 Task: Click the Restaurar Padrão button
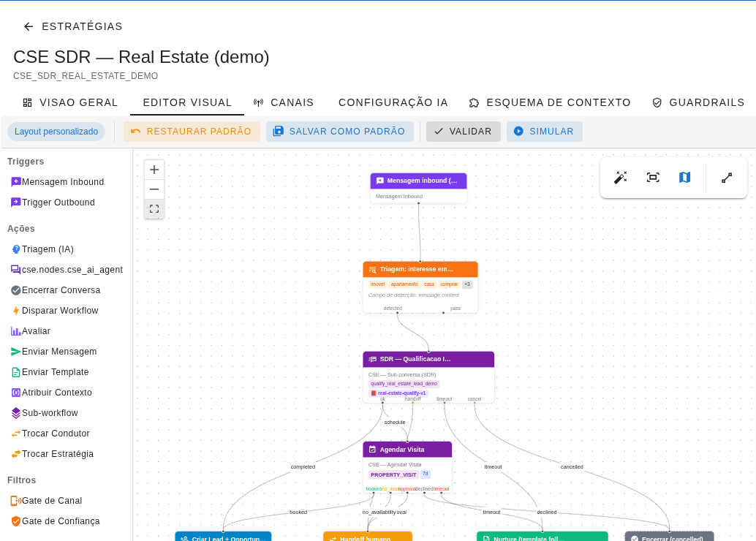[x=192, y=132]
